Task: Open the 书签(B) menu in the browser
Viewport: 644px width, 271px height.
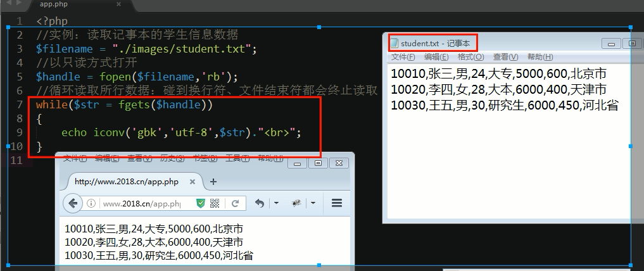Action: click(205, 158)
